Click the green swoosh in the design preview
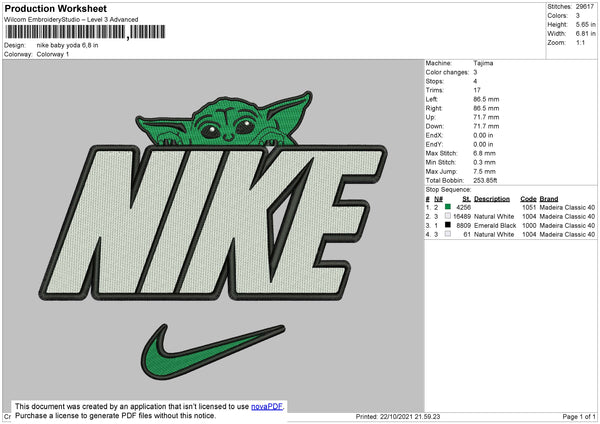Image resolution: width=600 pixels, height=424 pixels. (213, 352)
